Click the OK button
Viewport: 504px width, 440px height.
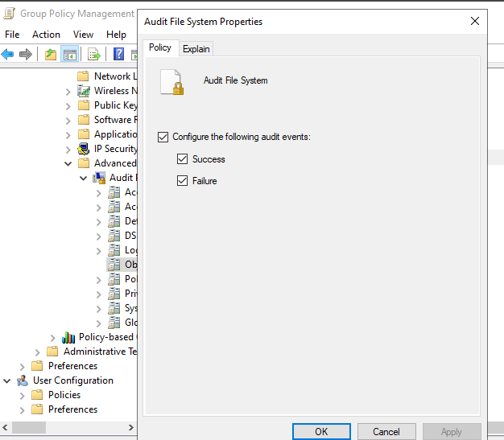click(x=321, y=432)
